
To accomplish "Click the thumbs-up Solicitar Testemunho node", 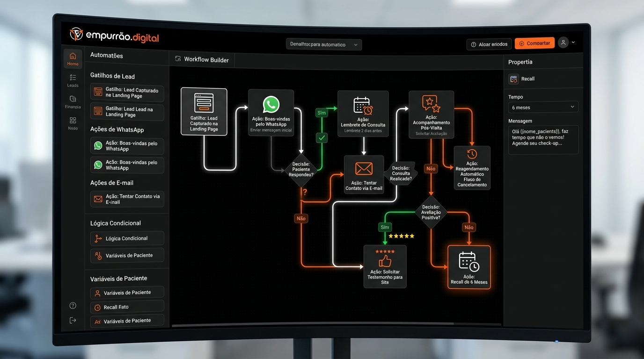I will tap(385, 266).
